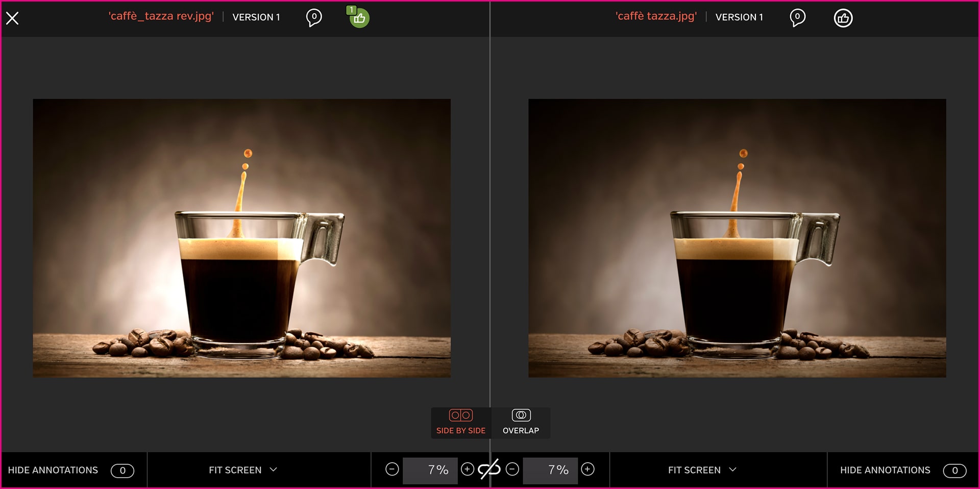The height and width of the screenshot is (489, 980).
Task: Click the right coffee cup image preview
Action: [x=737, y=238]
